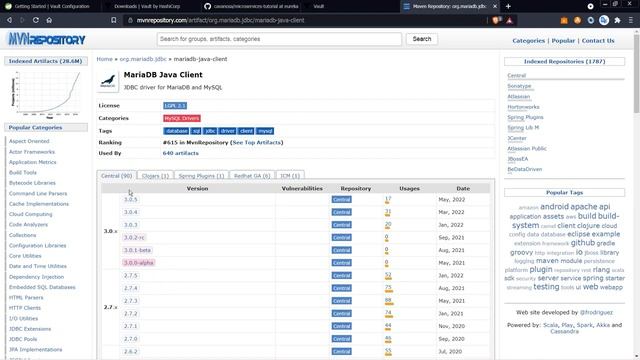The height and width of the screenshot is (360, 640).
Task: Go to Home breadcrumb link
Action: (x=104, y=59)
